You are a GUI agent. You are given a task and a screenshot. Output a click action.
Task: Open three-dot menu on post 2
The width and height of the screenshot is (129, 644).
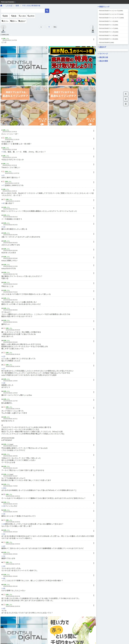click(94, 131)
